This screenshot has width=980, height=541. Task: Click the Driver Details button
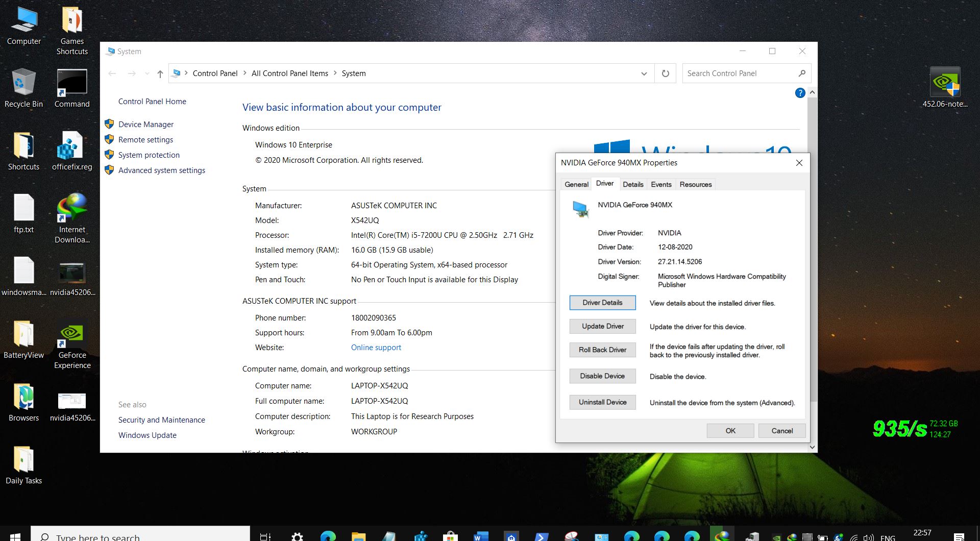(x=602, y=303)
